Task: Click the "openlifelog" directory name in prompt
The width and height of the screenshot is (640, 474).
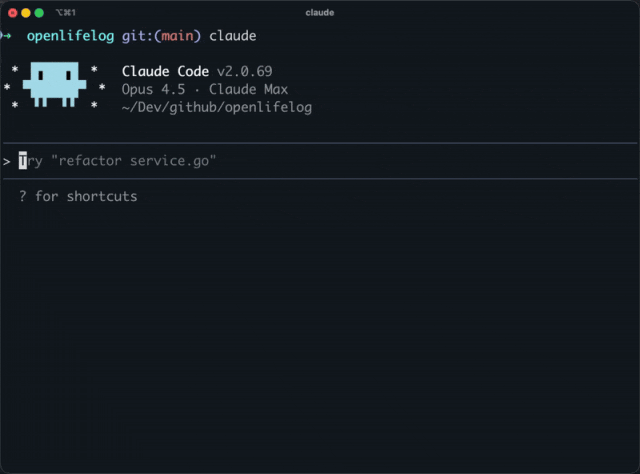Action: click(x=70, y=36)
